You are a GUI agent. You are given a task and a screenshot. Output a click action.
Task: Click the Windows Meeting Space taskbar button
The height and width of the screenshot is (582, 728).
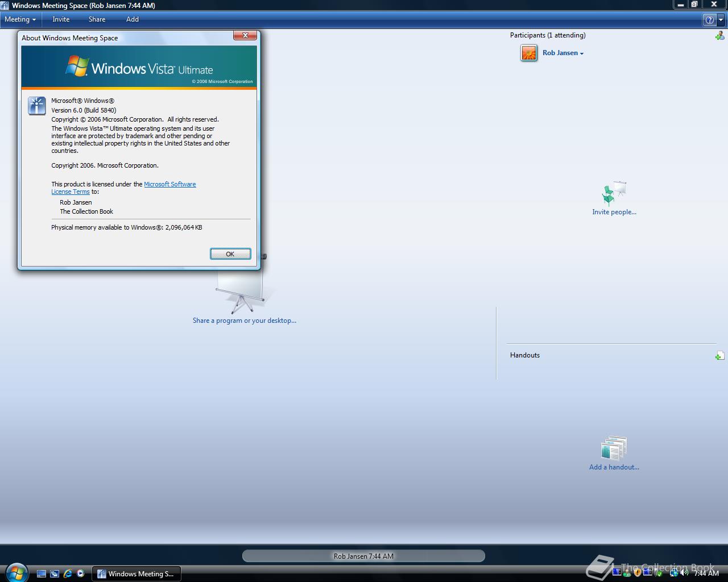point(136,574)
